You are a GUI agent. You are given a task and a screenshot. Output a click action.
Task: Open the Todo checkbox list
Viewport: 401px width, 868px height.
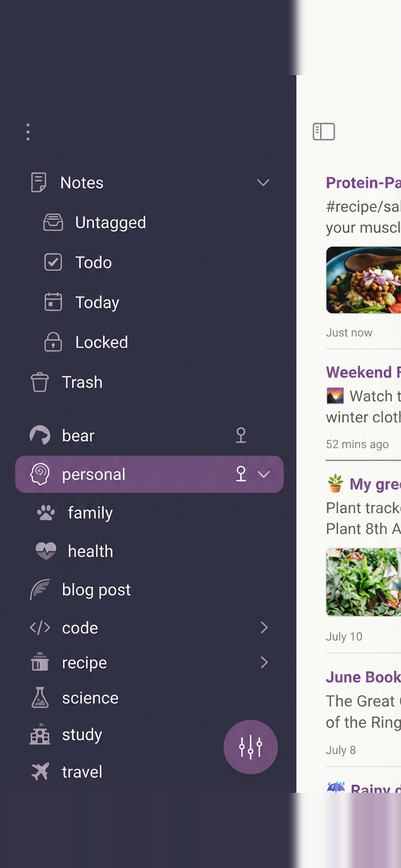tap(53, 262)
